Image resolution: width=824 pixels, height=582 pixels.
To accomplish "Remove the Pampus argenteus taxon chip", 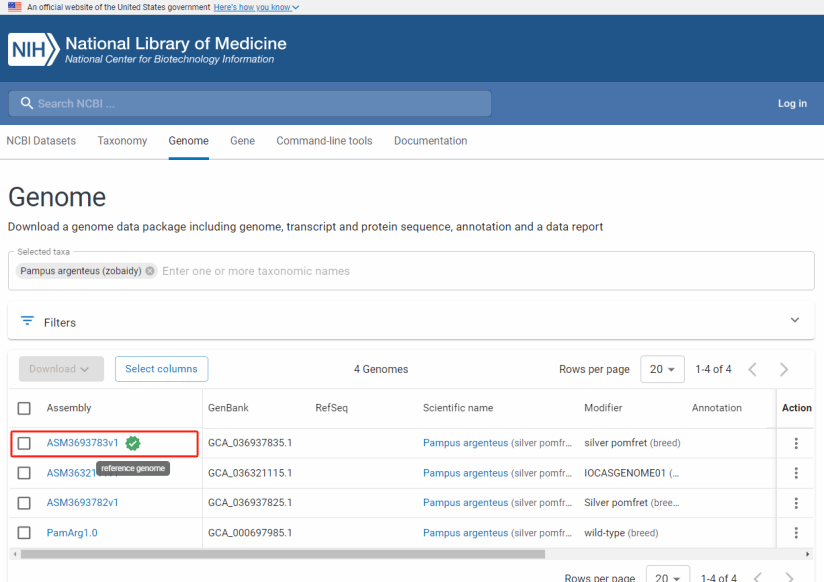I will tap(150, 271).
